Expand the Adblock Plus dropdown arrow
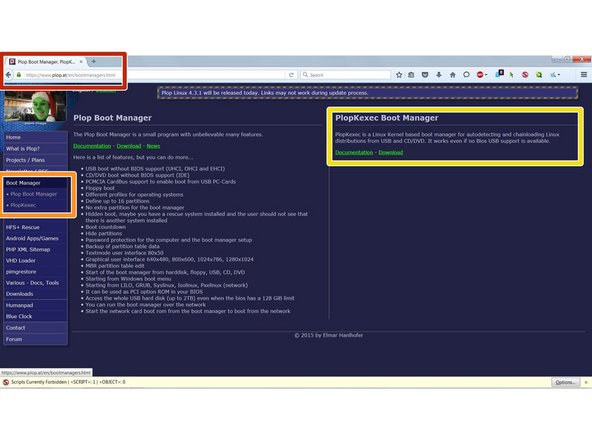 (486, 75)
